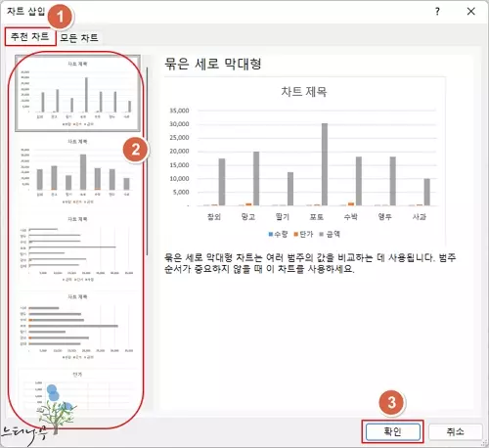Close the 차트 삽입 dialog

pos(470,12)
